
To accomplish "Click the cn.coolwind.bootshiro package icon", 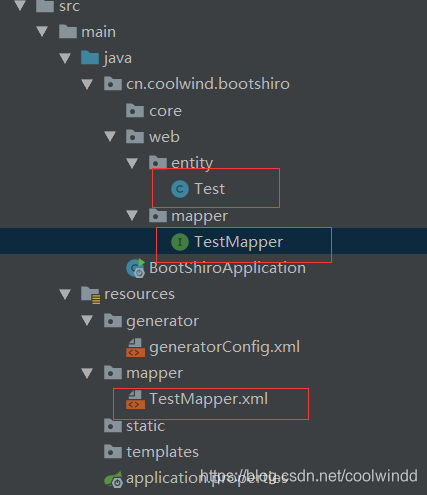I will pyautogui.click(x=113, y=84).
